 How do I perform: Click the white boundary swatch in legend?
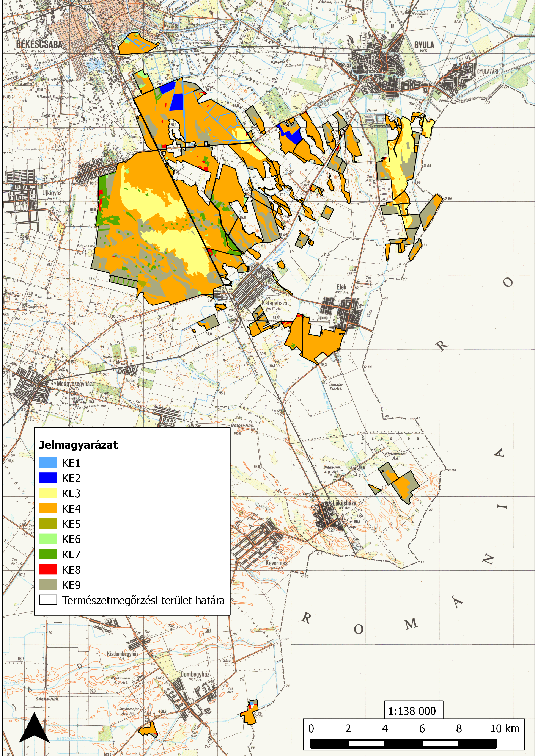(48, 600)
